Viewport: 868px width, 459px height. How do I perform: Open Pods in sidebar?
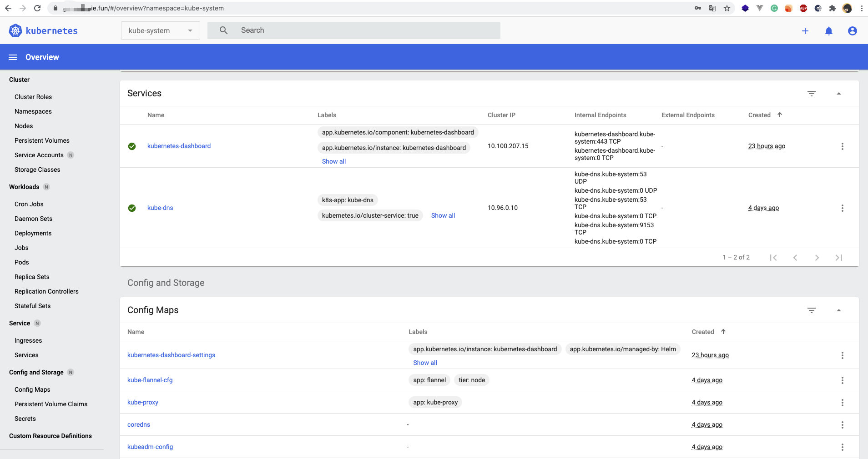tap(22, 262)
